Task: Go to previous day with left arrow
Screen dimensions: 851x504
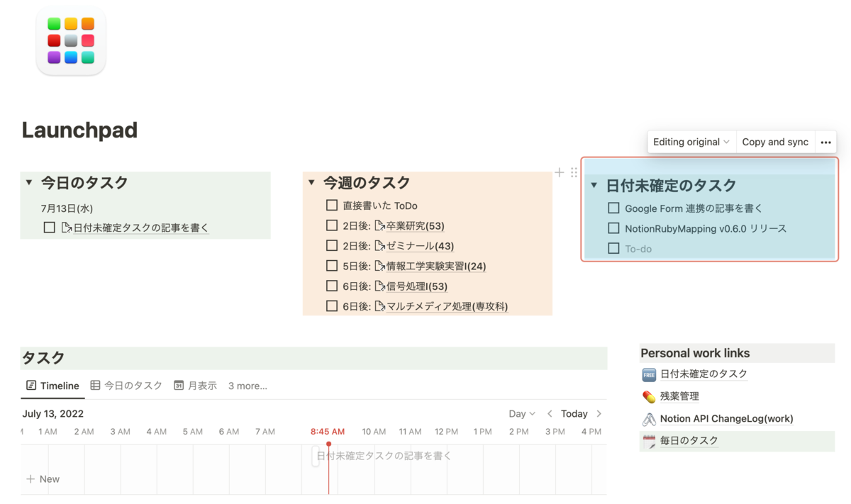Action: point(550,414)
